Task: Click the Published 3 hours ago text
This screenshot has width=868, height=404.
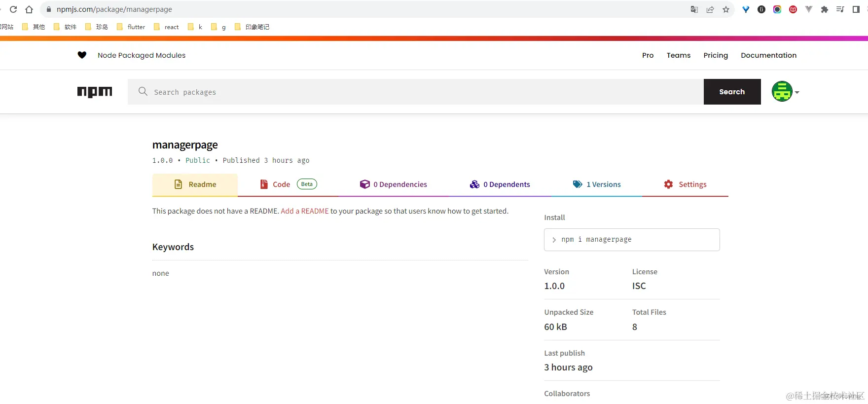Action: point(266,160)
